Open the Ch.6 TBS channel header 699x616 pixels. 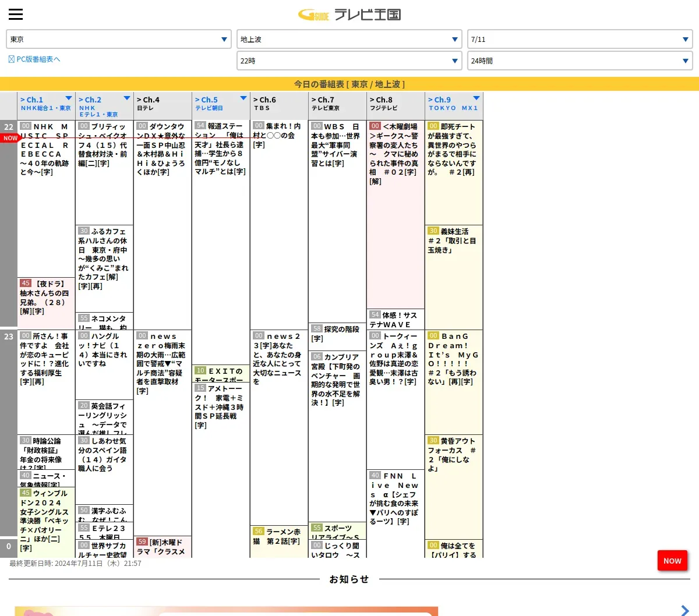279,106
